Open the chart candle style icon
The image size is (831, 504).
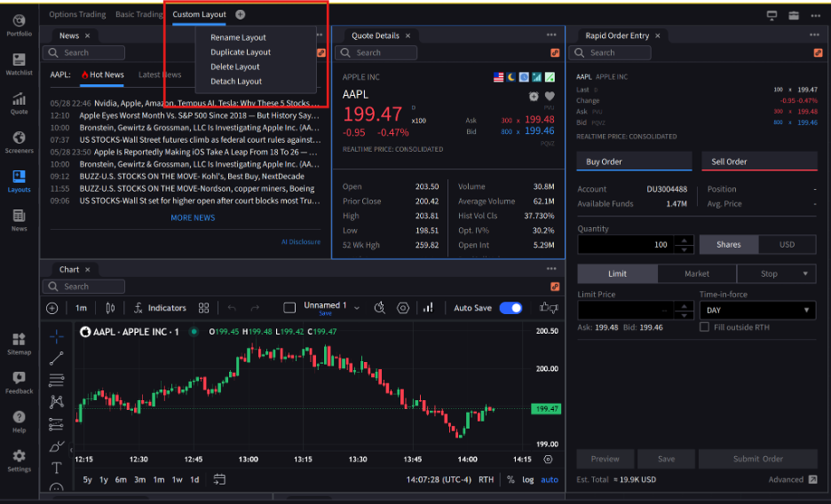(x=110, y=308)
